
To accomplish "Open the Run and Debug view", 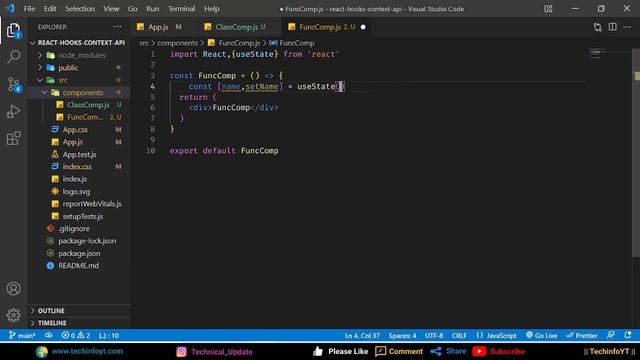I will (x=13, y=111).
